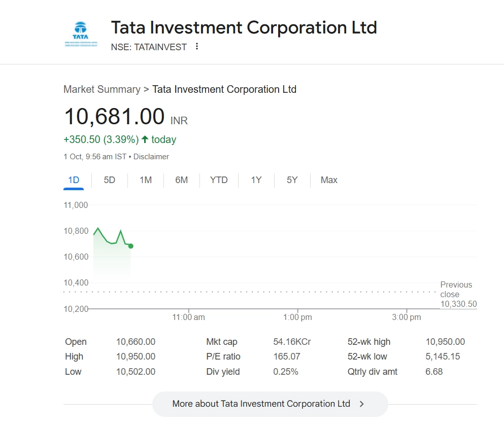Click the green up arrow indicator

click(x=145, y=139)
